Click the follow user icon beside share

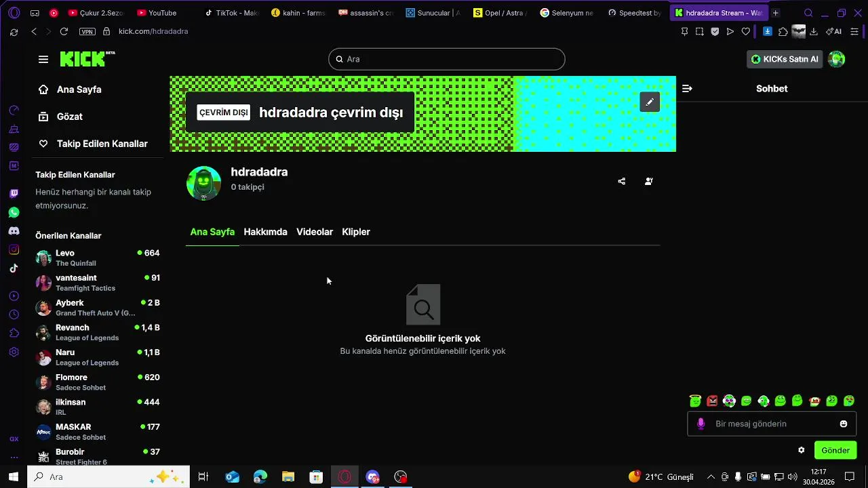pos(649,182)
